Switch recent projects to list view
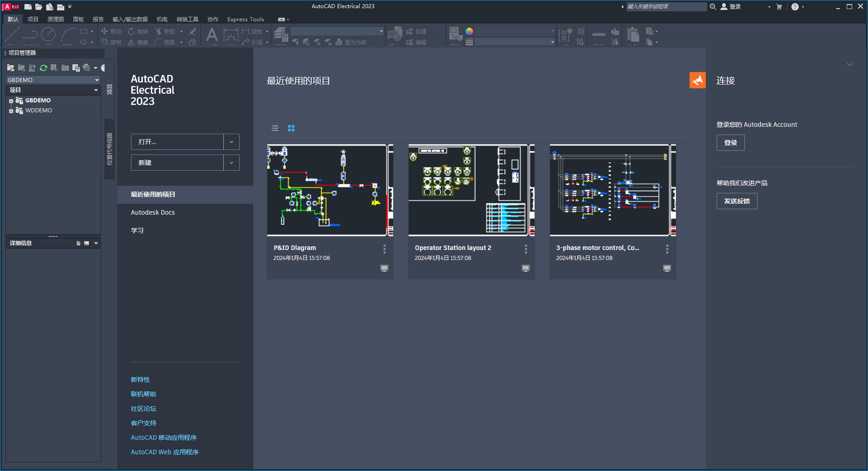This screenshot has height=471, width=868. 275,128
